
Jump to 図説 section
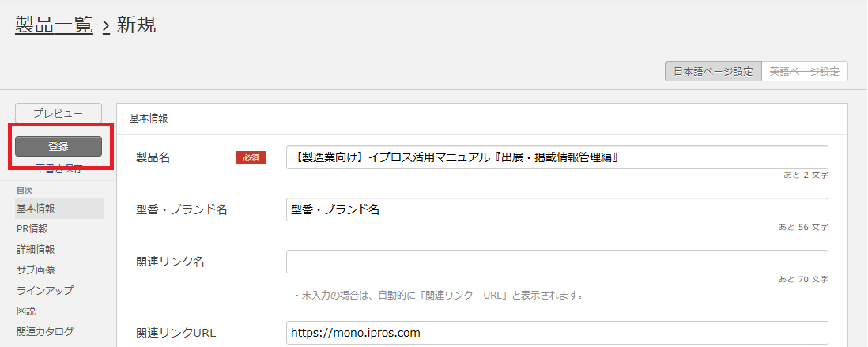(x=27, y=311)
